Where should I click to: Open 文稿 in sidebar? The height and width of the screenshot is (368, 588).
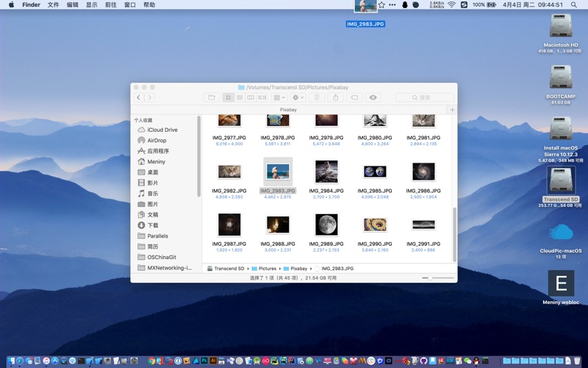pos(153,215)
